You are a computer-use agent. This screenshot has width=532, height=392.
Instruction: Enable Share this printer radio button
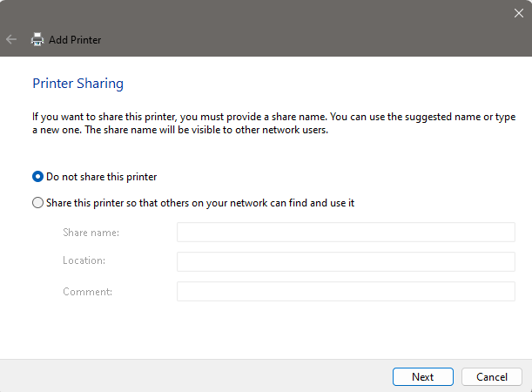pos(37,203)
